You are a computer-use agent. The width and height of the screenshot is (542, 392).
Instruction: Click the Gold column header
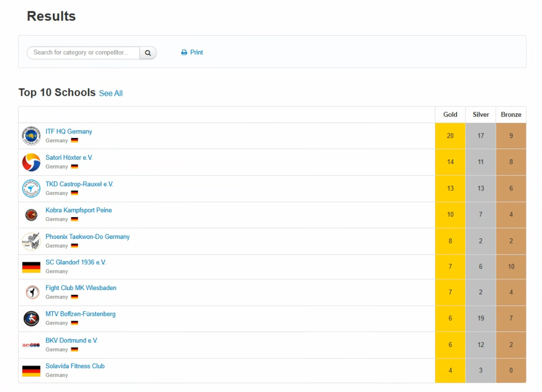450,115
